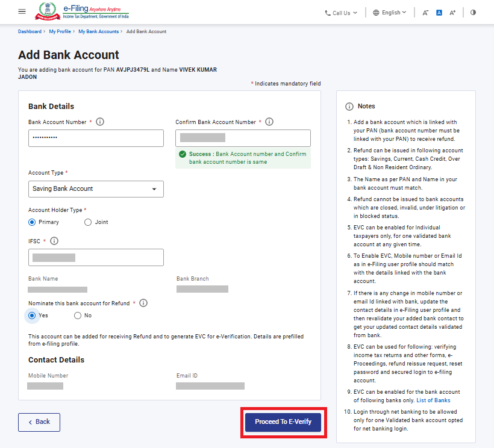Navigate to My Bank Accounts breadcrumb
This screenshot has width=494, height=448.
click(x=98, y=31)
